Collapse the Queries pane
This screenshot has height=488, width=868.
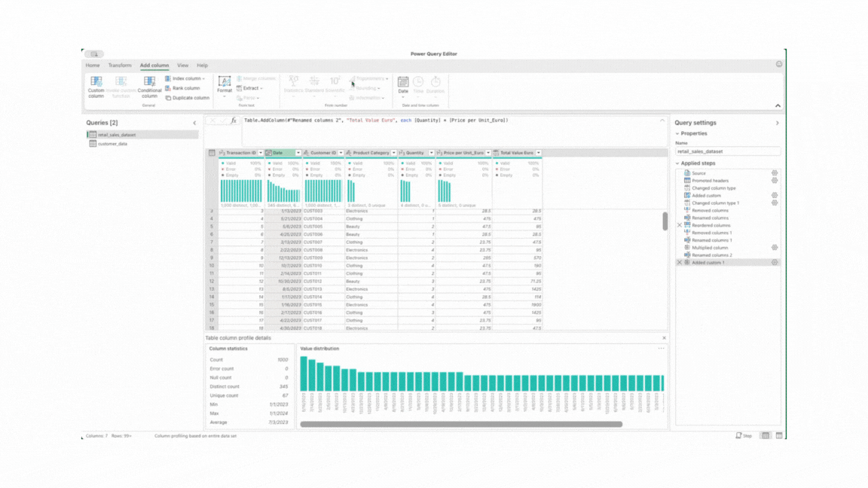(x=194, y=123)
